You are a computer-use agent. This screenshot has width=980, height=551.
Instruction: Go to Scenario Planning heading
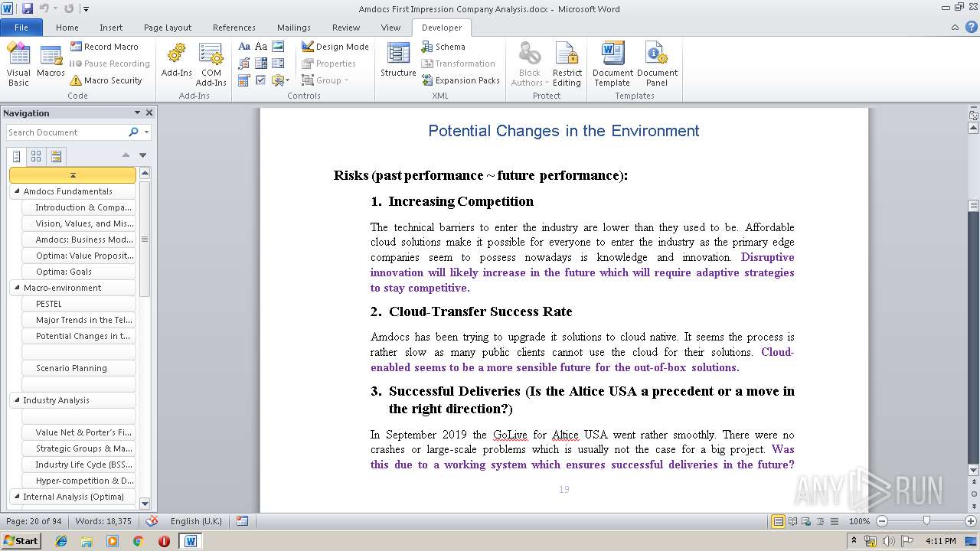[x=80, y=368]
